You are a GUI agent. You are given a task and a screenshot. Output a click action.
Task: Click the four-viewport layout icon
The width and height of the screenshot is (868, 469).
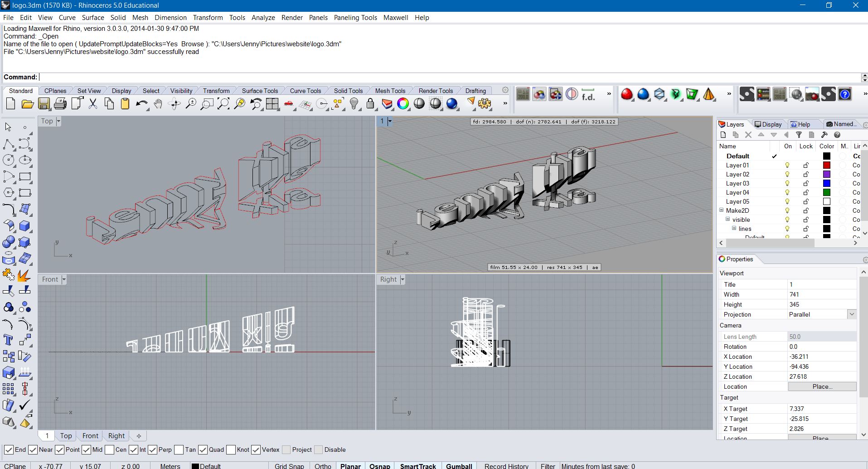tap(272, 104)
